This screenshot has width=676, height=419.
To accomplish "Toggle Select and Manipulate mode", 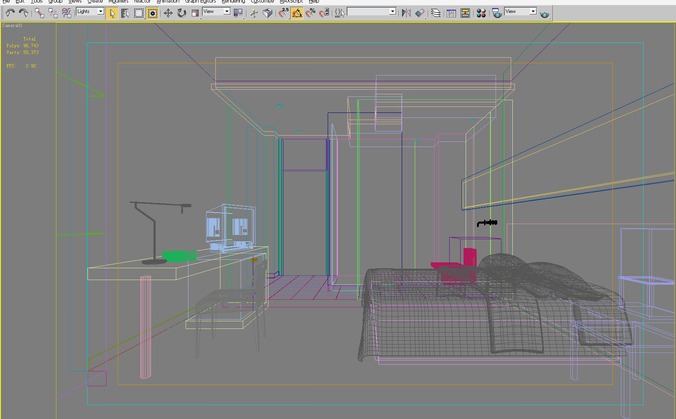I will pyautogui.click(x=254, y=13).
